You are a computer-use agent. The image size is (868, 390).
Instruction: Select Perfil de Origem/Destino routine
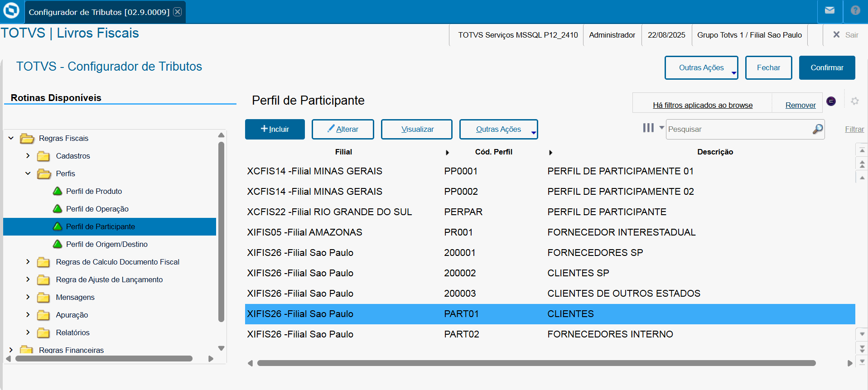[x=107, y=244]
